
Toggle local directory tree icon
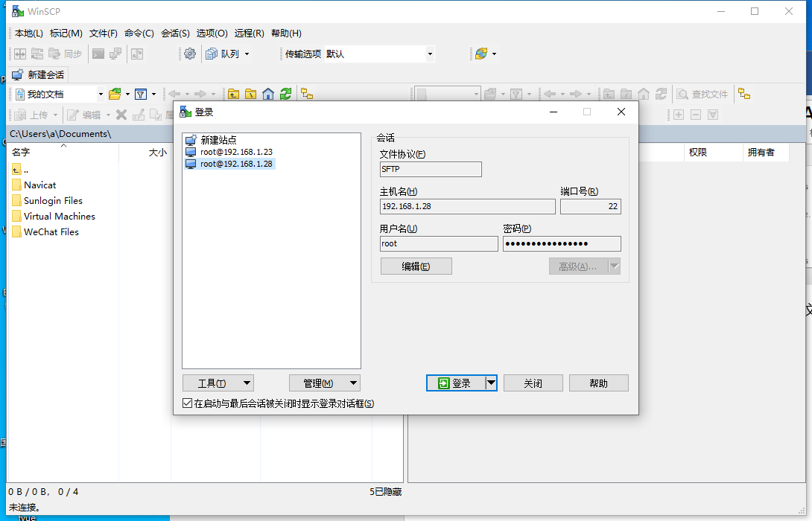pos(307,95)
